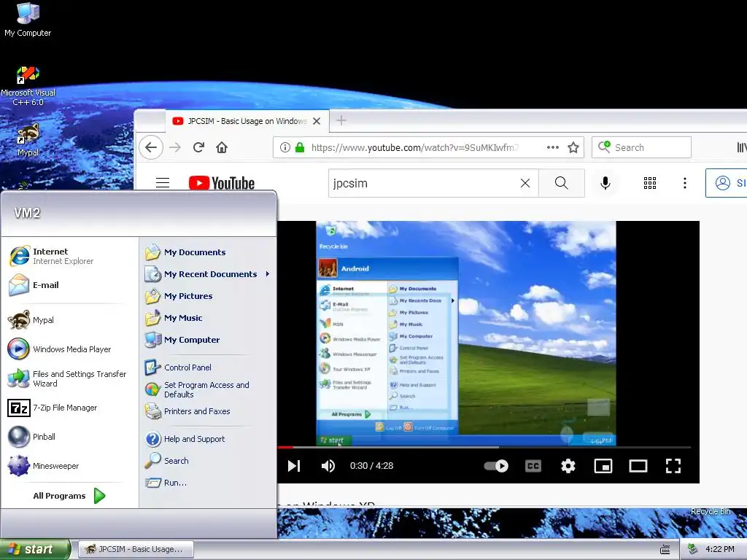Screen dimensions: 747x560
Task: Click the browser Search box
Action: (642, 147)
